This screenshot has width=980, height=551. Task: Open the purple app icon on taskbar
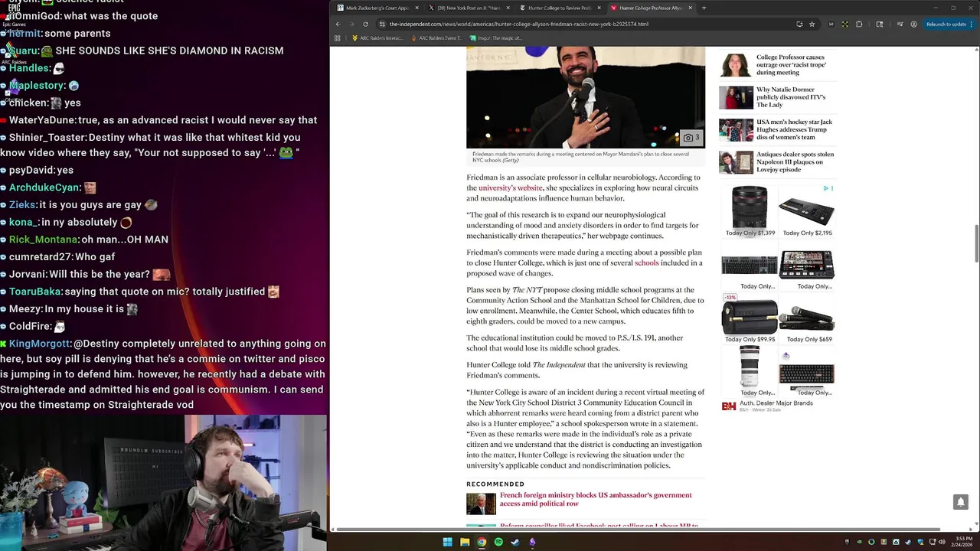532,542
